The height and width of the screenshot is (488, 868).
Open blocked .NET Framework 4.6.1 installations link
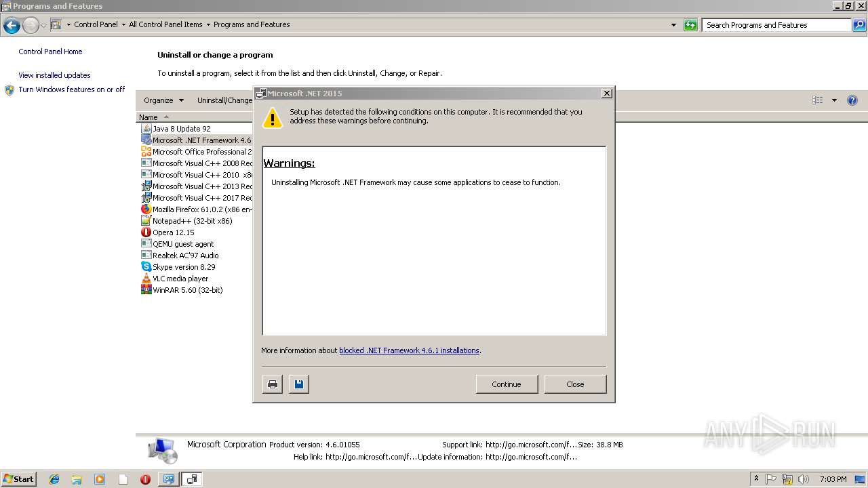(409, 350)
